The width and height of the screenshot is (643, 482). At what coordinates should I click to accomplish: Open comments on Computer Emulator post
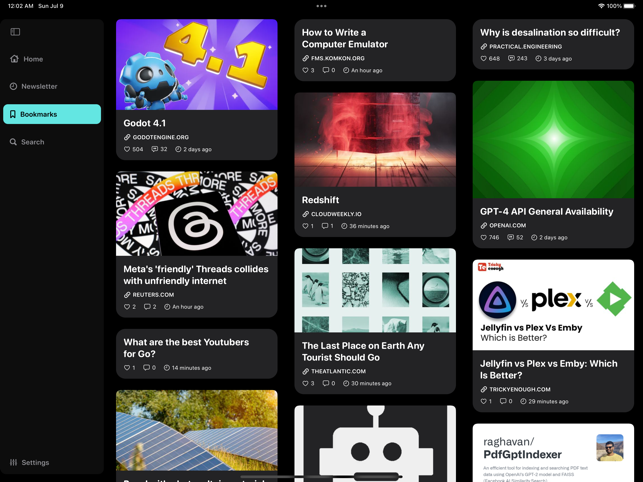click(x=328, y=70)
